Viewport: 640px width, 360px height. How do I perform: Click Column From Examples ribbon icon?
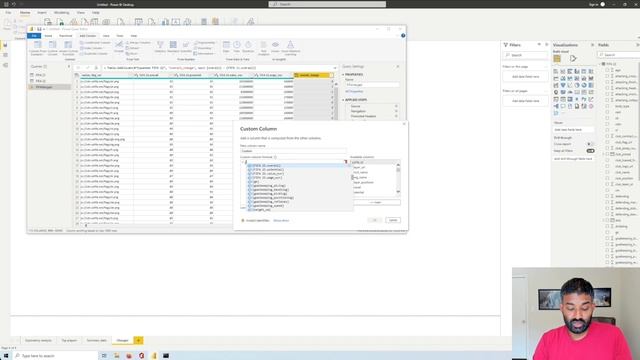pos(37,45)
